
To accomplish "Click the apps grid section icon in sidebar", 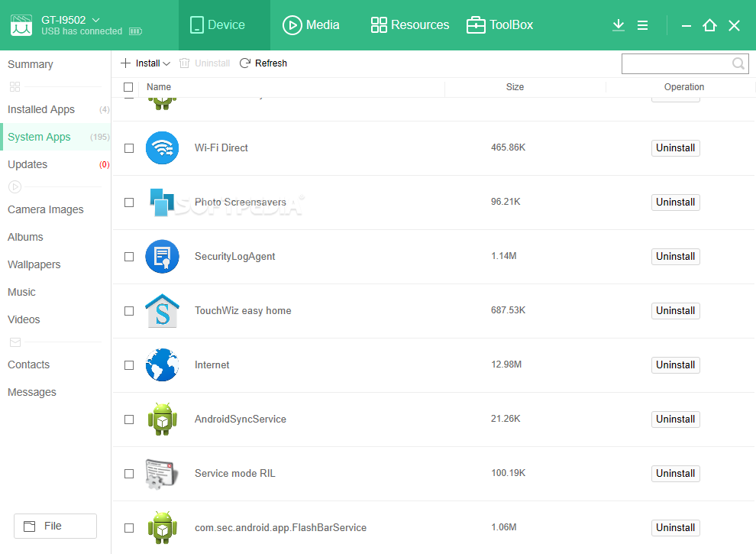I will tap(15, 87).
